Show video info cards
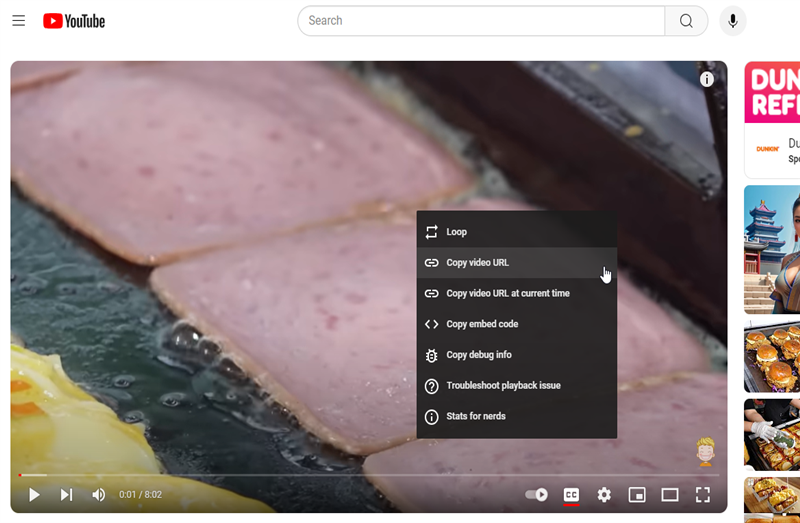800x523 pixels. [x=707, y=79]
